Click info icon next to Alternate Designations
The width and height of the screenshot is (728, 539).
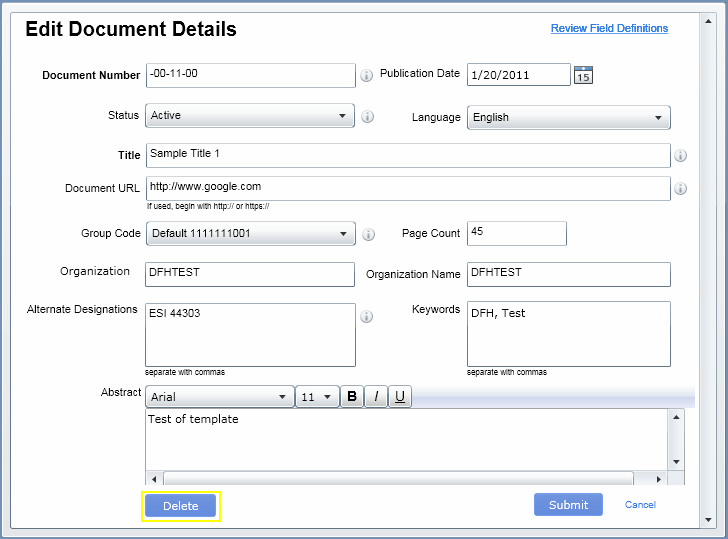coord(366,316)
